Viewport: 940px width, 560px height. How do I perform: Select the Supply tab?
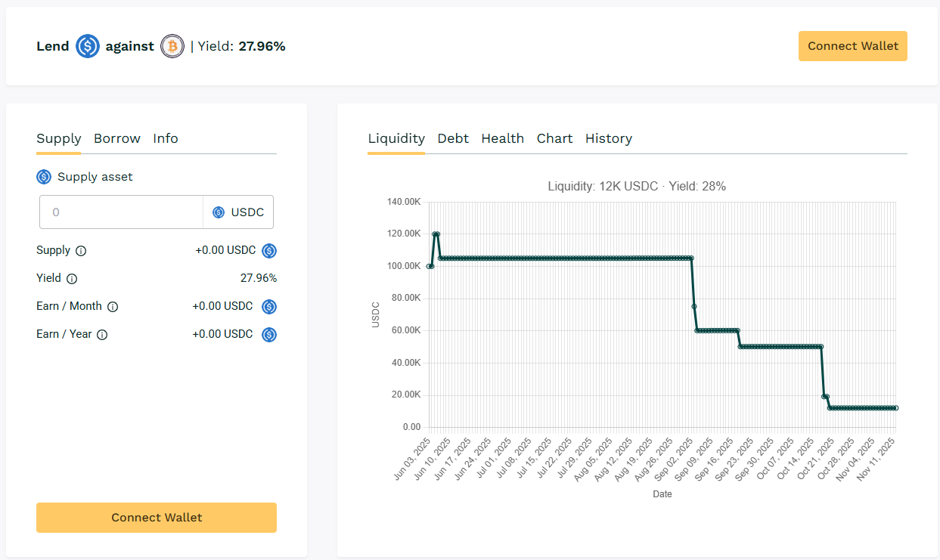(58, 138)
